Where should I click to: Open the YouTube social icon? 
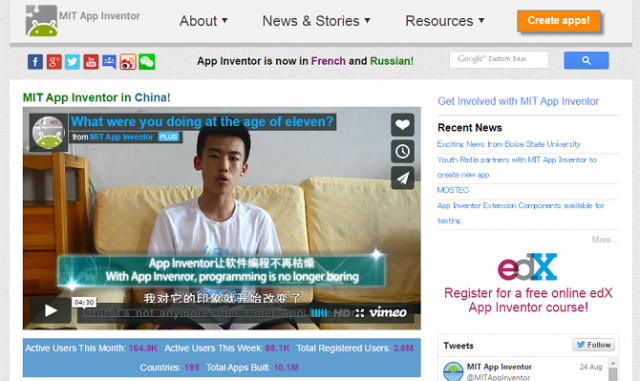[x=91, y=62]
